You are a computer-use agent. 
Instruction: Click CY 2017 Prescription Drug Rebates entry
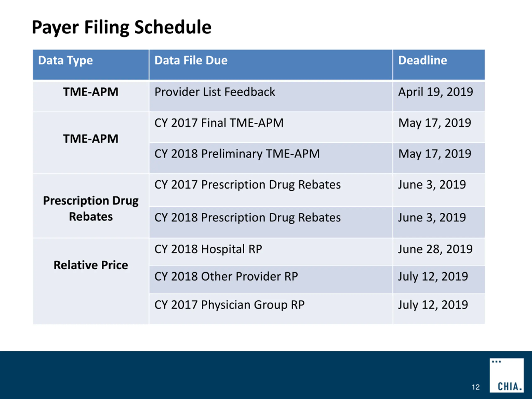[x=248, y=185]
